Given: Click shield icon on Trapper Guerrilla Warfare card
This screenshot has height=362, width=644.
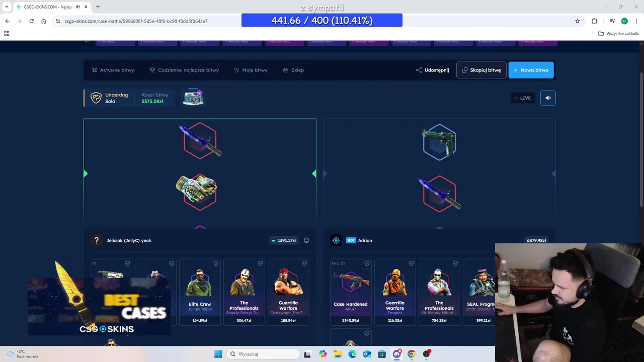Looking at the screenshot, I should pyautogui.click(x=411, y=263).
